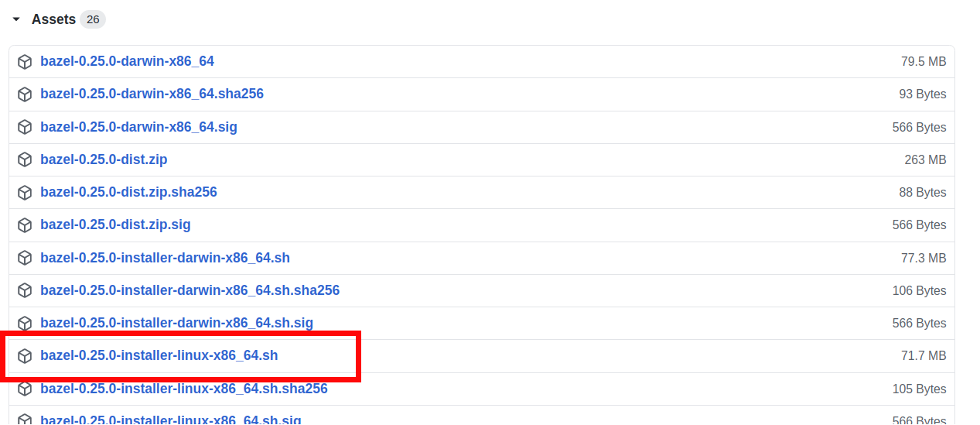Open bazel-0.25.0-dist.zip.sha256 link
The image size is (980, 425).
(x=128, y=192)
